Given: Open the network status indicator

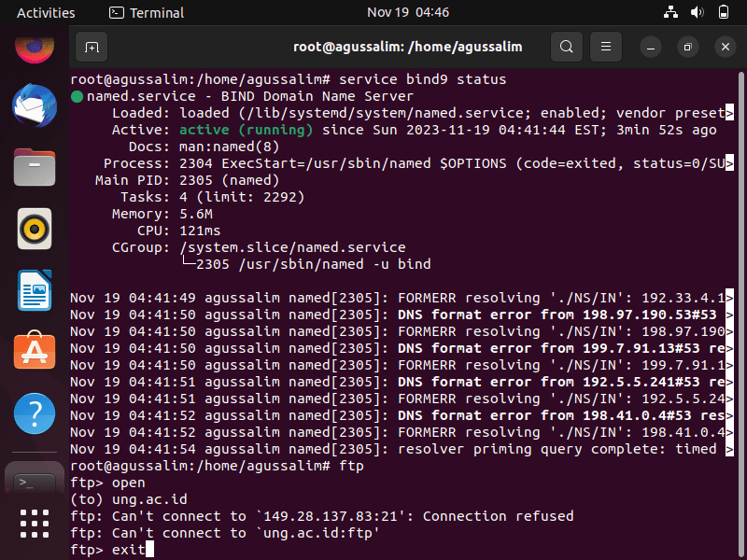Looking at the screenshot, I should (x=670, y=12).
